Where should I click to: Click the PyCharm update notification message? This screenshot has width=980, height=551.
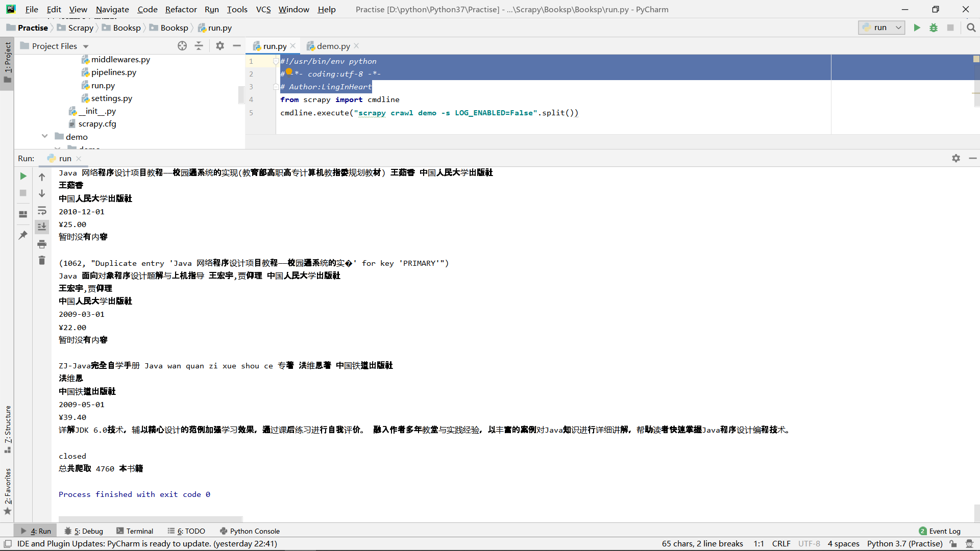147,544
